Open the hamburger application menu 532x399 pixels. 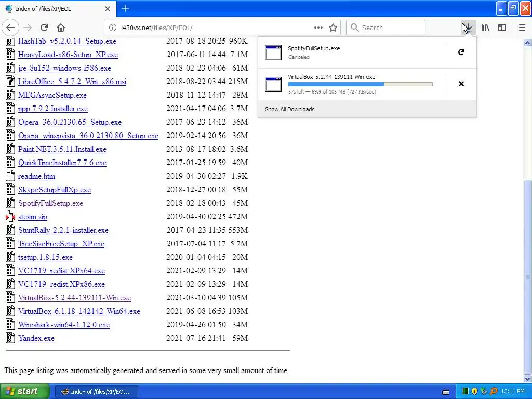522,28
